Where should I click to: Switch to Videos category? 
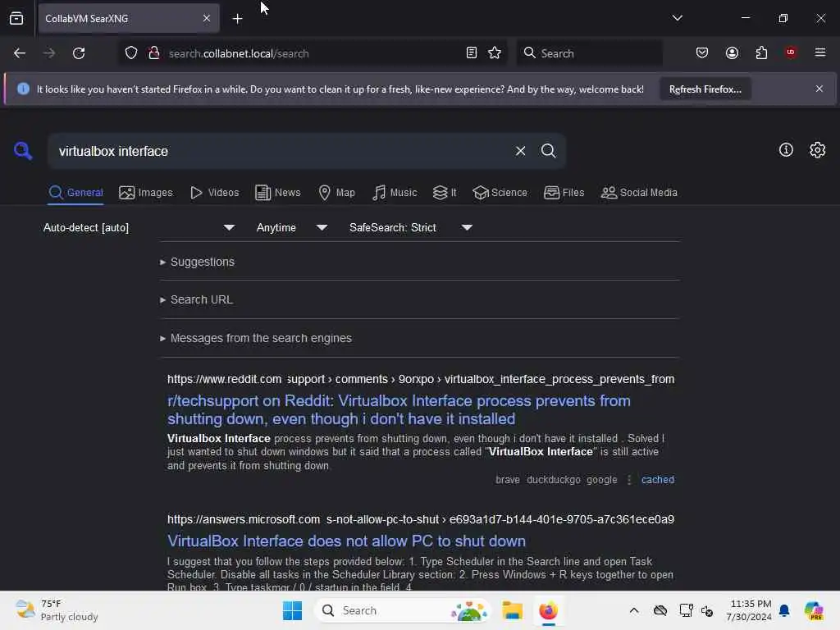coord(214,193)
